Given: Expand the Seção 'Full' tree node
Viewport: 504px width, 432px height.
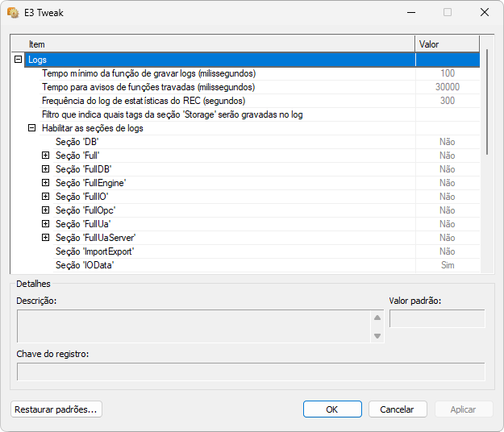Looking at the screenshot, I should (x=46, y=156).
